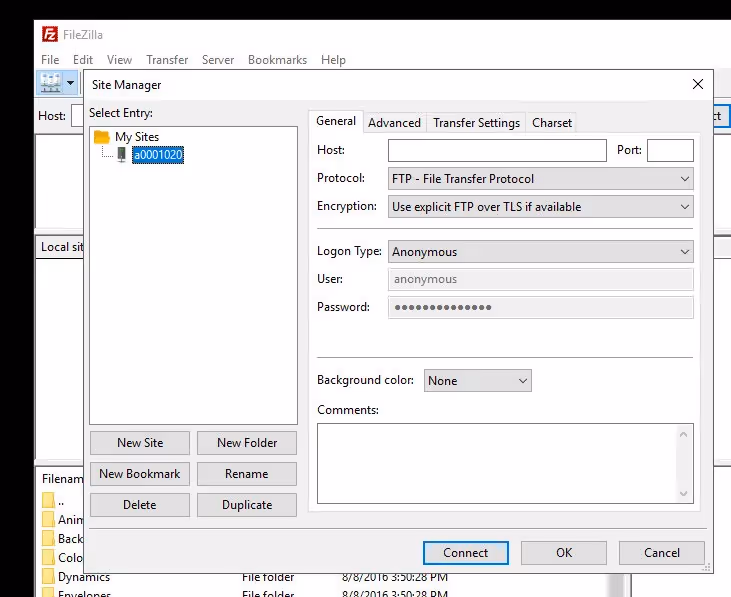Viewport: 731px width, 597px height.
Task: Click the Host input field in Site Manager
Action: (497, 151)
